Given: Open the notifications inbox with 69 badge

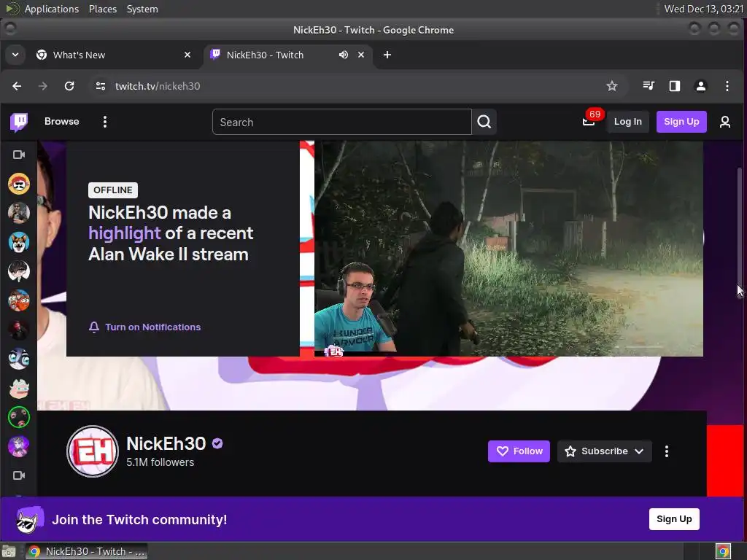Looking at the screenshot, I should (x=589, y=122).
